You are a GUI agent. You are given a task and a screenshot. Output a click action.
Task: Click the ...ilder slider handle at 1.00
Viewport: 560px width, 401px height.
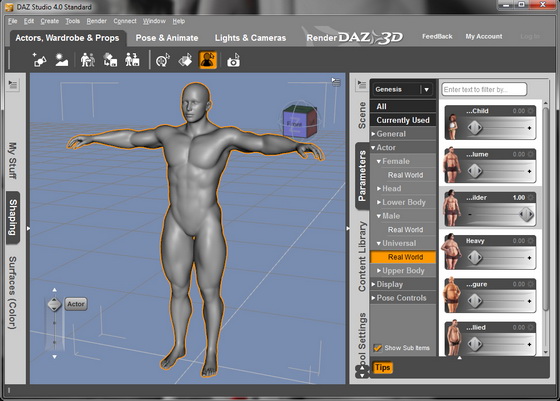[x=526, y=214]
